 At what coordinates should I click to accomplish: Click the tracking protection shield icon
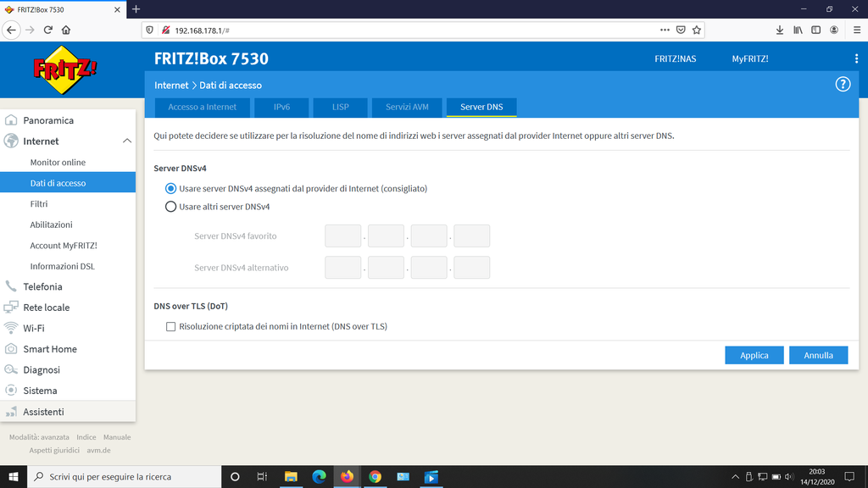click(x=149, y=30)
